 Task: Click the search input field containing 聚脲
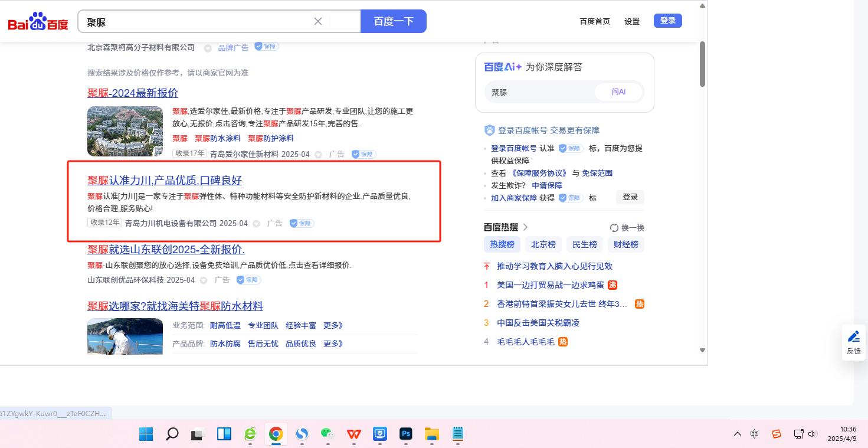(x=195, y=22)
